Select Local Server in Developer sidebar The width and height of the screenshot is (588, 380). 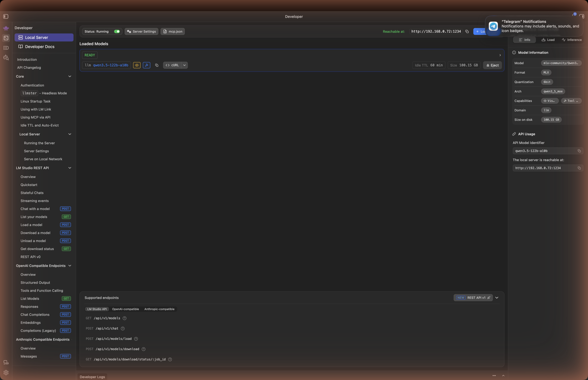44,37
